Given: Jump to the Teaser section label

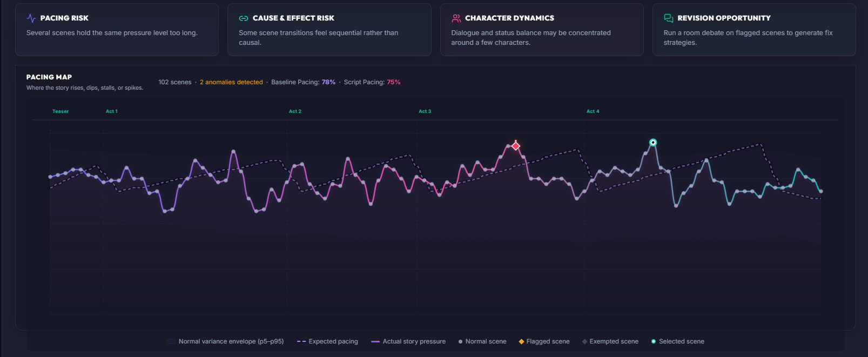Looking at the screenshot, I should tap(60, 111).
